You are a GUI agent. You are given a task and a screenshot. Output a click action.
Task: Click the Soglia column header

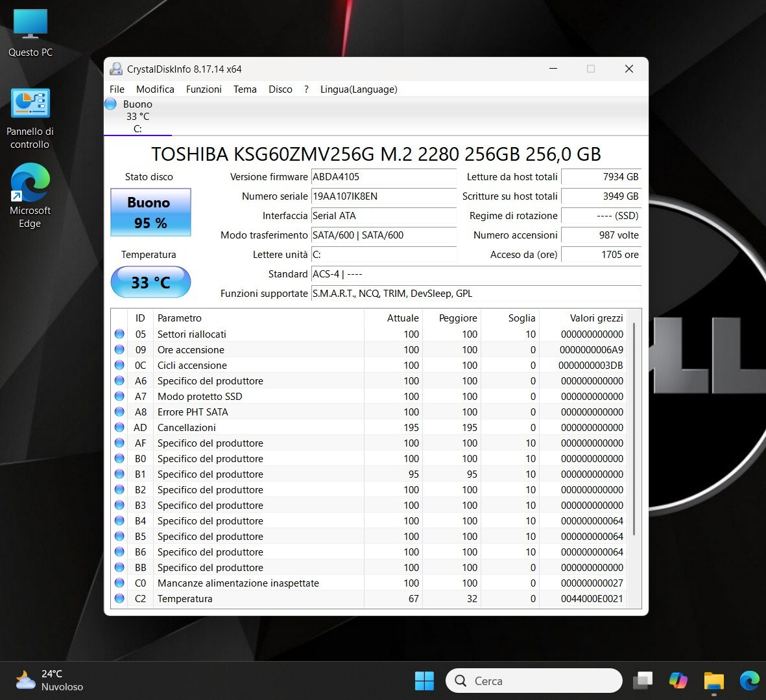[510, 318]
